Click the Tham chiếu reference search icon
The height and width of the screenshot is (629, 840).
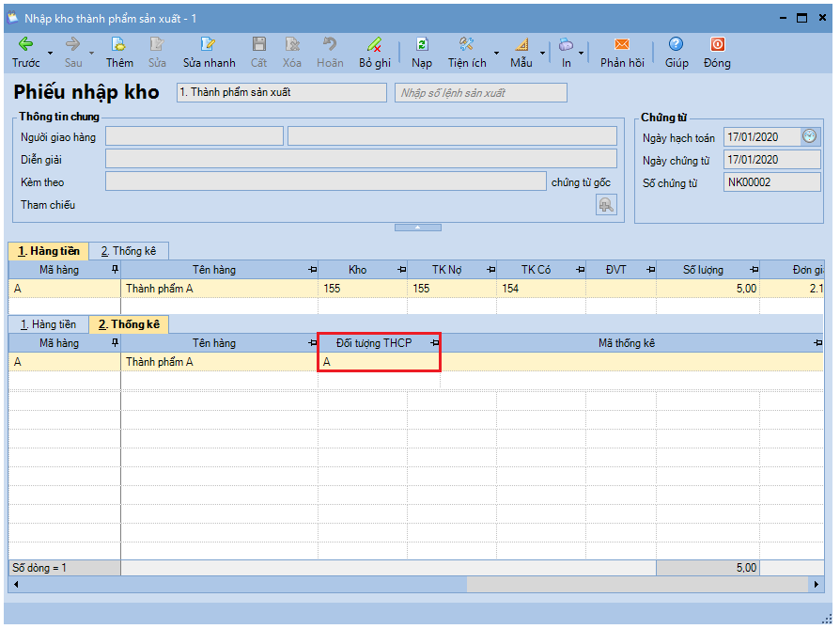point(606,205)
